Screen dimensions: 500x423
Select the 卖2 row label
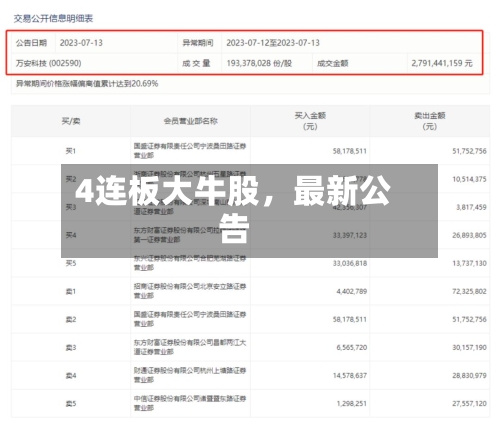point(71,319)
